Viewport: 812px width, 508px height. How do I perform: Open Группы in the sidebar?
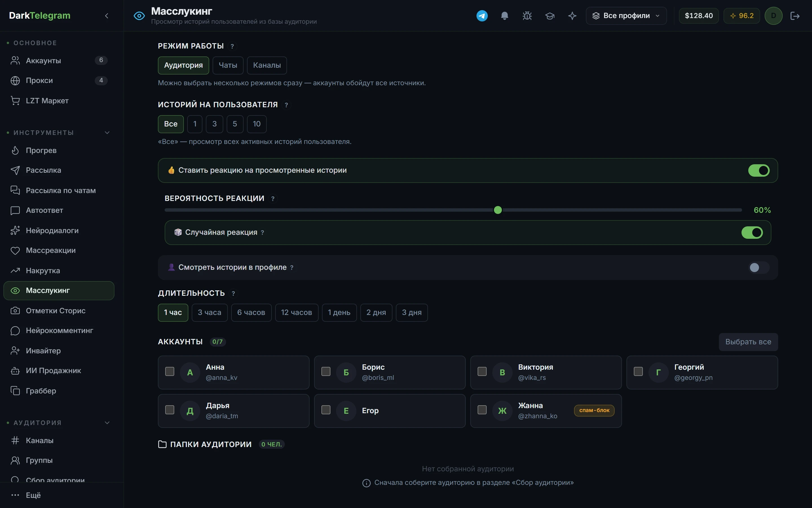coord(59,460)
